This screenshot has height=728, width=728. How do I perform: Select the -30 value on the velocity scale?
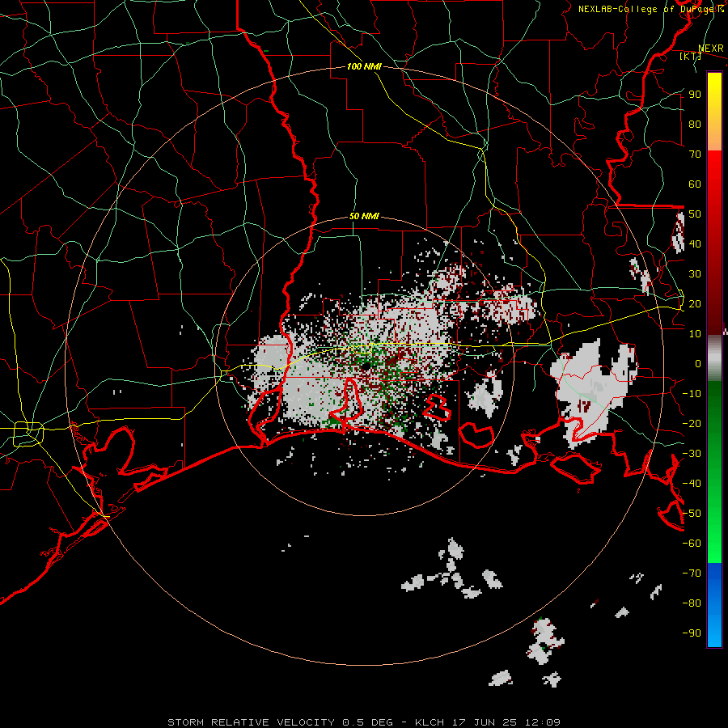click(692, 454)
